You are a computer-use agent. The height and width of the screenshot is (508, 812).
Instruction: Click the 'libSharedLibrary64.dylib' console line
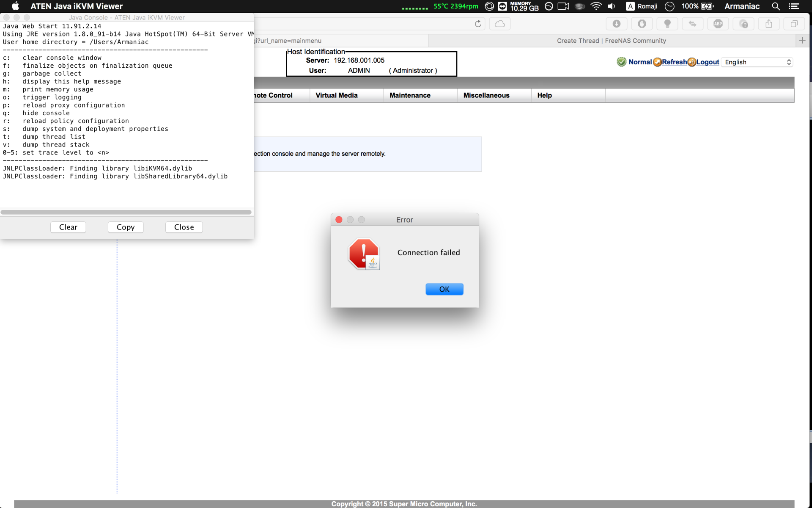coord(115,176)
